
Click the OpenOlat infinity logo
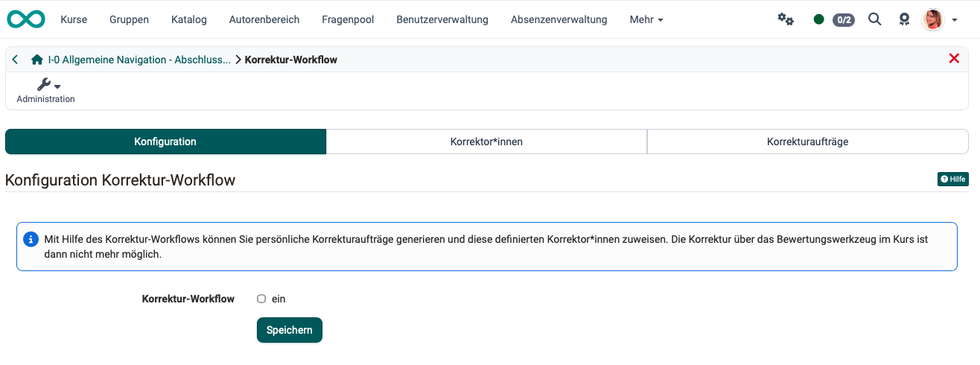pos(26,19)
